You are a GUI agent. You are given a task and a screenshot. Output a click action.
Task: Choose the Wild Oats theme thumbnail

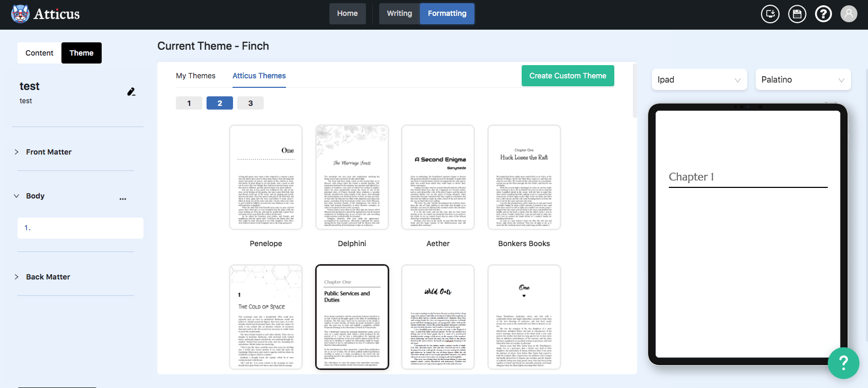pyautogui.click(x=438, y=317)
